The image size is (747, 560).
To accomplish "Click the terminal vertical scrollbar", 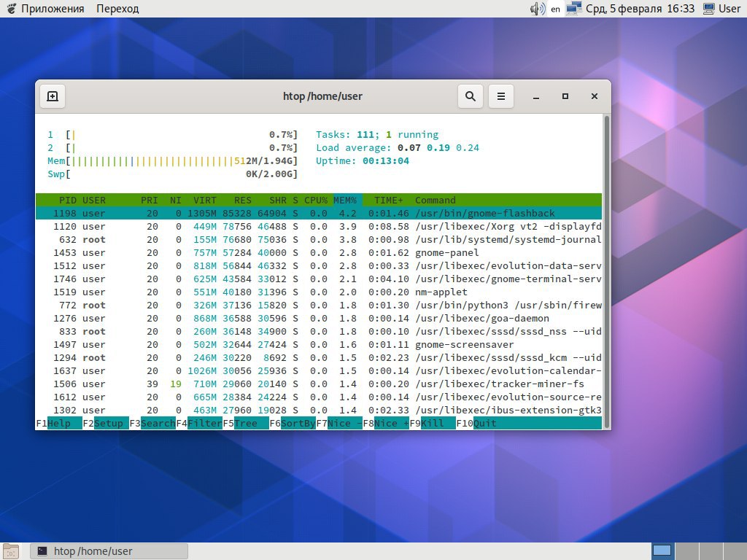I will 606,271.
